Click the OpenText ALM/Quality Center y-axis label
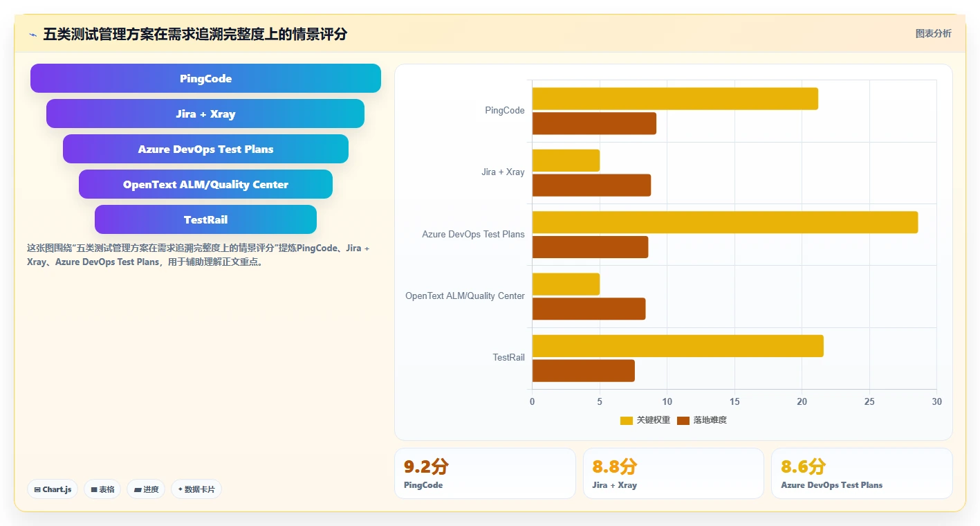 point(465,296)
